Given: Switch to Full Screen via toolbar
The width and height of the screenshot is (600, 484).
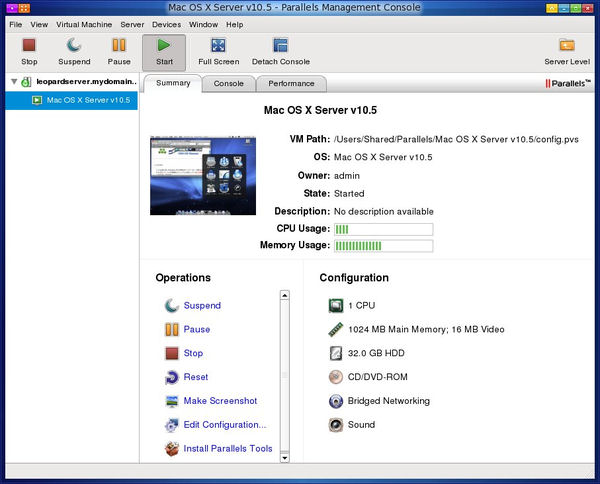Looking at the screenshot, I should pos(218,52).
